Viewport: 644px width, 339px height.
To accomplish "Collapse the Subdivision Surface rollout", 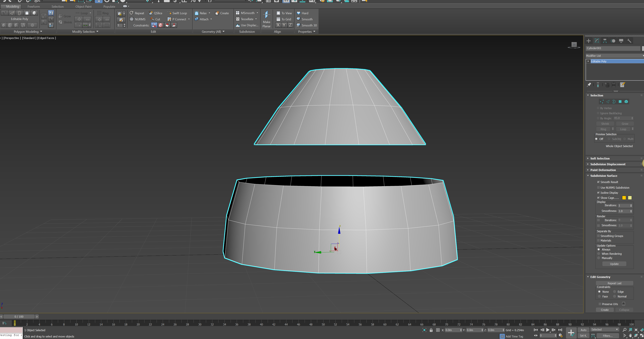I will click(x=588, y=176).
